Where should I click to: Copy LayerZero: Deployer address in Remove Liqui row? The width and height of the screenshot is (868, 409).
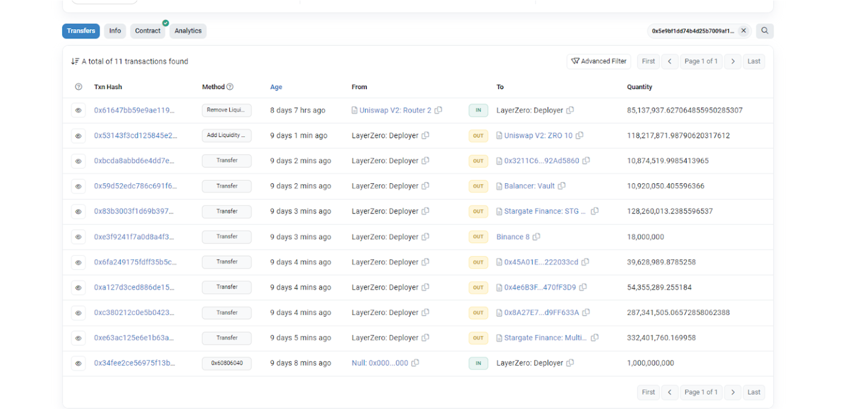570,110
